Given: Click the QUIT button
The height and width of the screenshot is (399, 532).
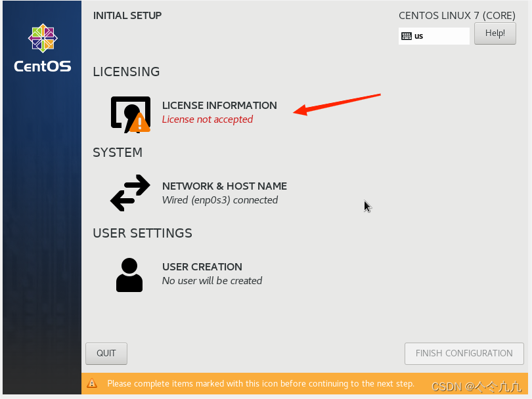Looking at the screenshot, I should coord(106,353).
